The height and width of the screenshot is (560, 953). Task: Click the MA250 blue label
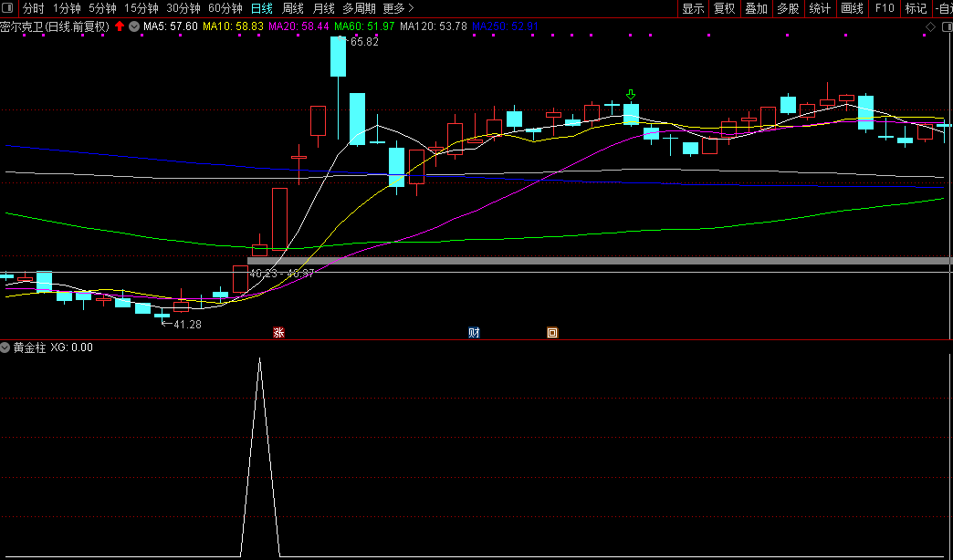coord(505,26)
